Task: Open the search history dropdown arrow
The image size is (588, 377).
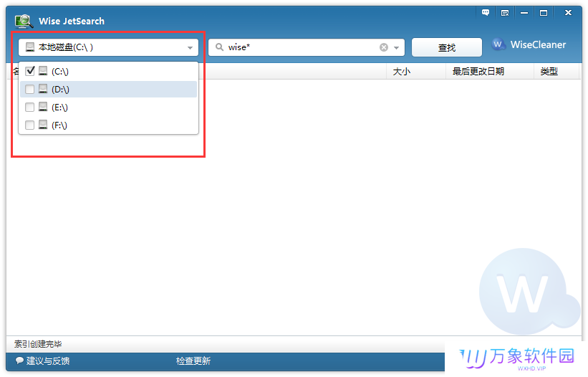Action: 396,47
